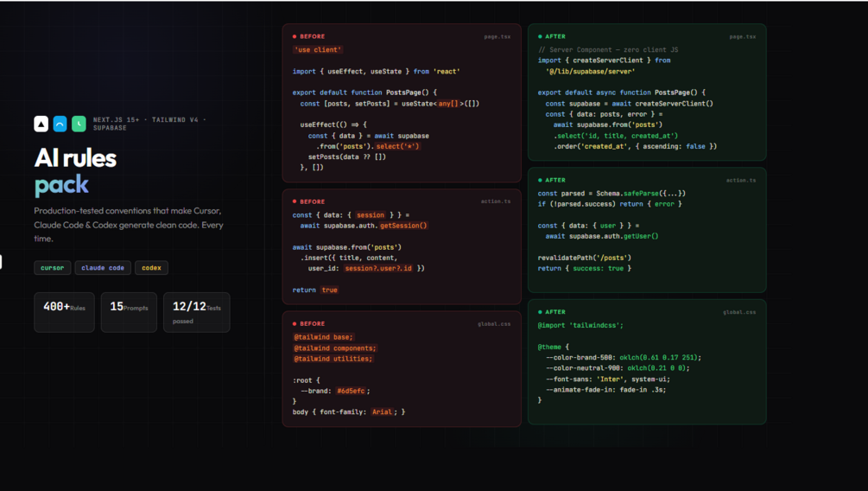Click the #6d5efc brand color value
The height and width of the screenshot is (491, 868).
352,391
